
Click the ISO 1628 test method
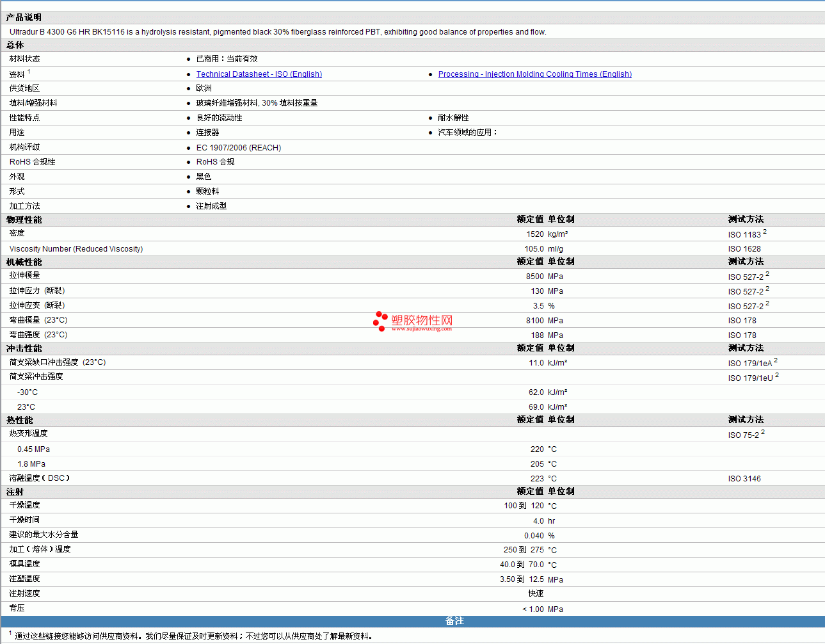[744, 249]
